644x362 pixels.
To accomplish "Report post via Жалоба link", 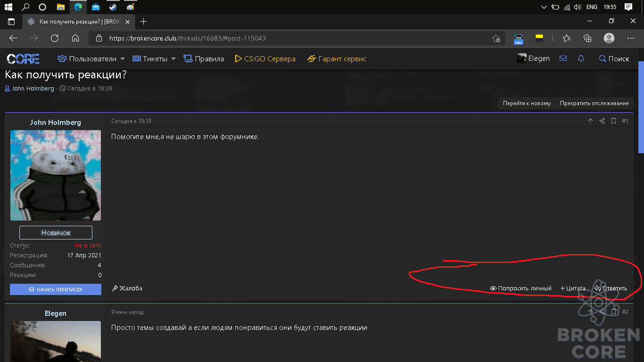I will pyautogui.click(x=127, y=288).
